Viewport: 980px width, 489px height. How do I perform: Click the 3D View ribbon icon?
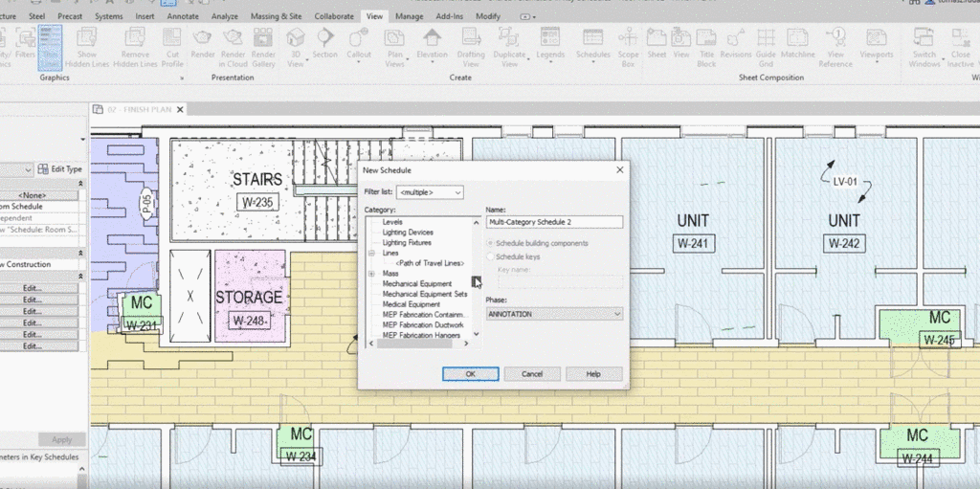[x=296, y=39]
